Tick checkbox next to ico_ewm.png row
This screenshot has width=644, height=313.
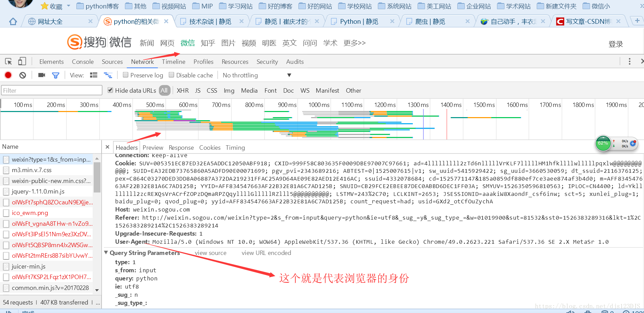6,213
